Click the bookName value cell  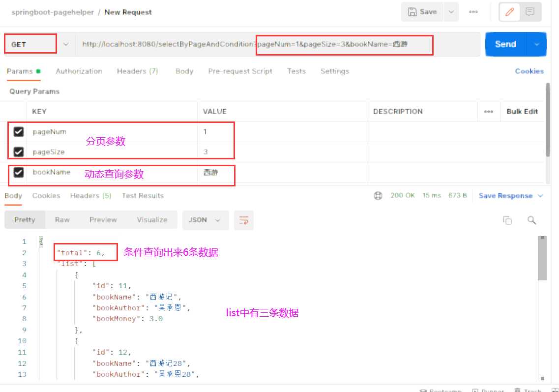pyautogui.click(x=282, y=172)
